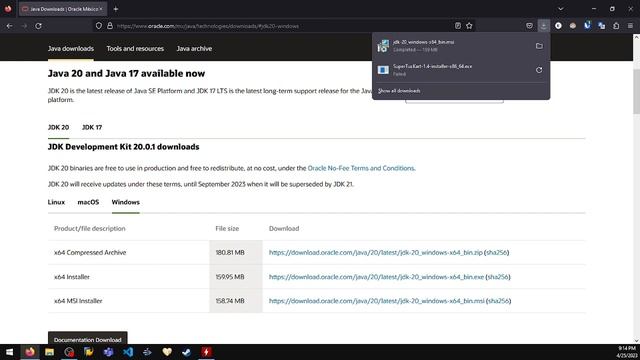Open the red lightning bolt app in taskbar
The height and width of the screenshot is (360, 640).
point(206,352)
